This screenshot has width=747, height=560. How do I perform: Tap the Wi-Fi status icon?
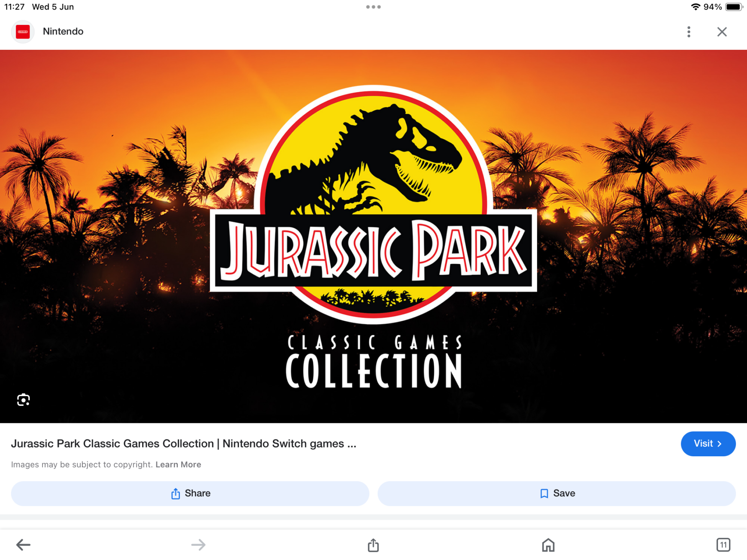tap(695, 7)
